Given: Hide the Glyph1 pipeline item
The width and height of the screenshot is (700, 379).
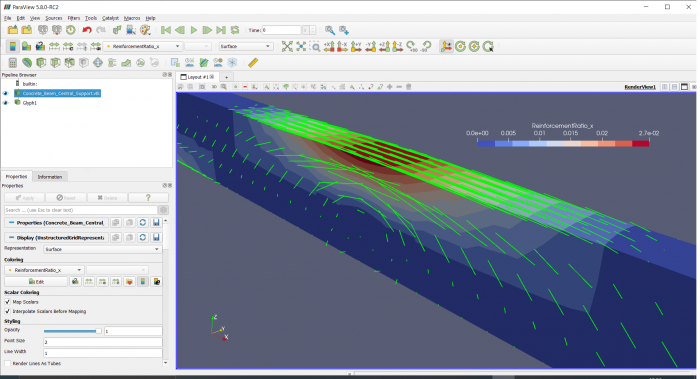Looking at the screenshot, I should pyautogui.click(x=5, y=103).
